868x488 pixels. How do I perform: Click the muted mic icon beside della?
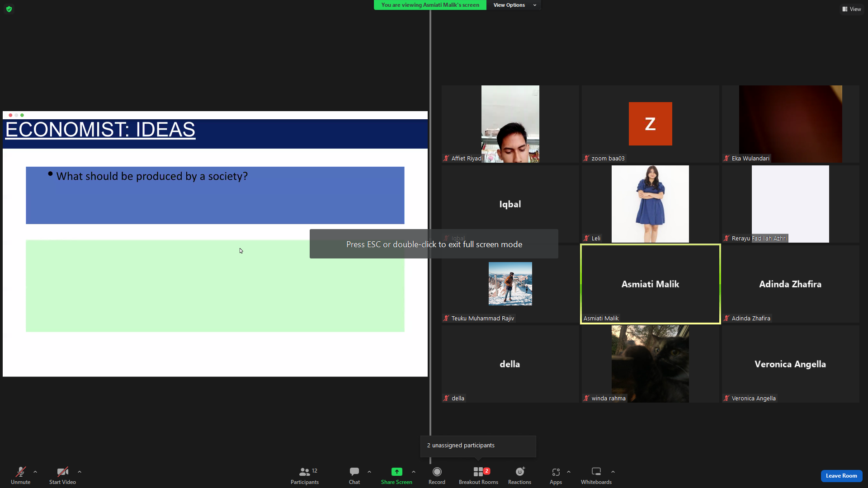[x=446, y=398]
